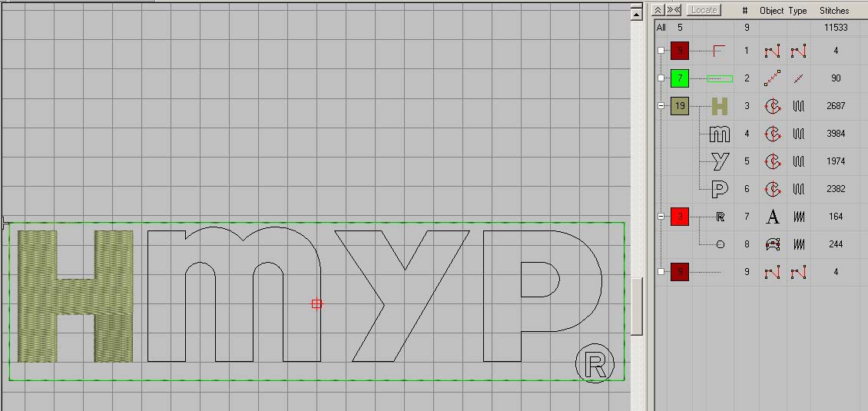Click the bright red color swatch 3
868x411 pixels.
coord(680,217)
